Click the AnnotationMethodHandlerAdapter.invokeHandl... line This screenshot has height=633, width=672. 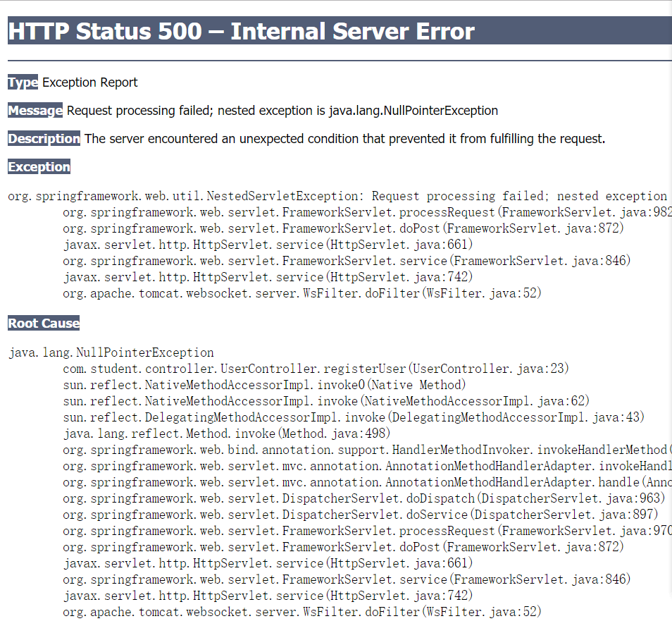point(367,466)
